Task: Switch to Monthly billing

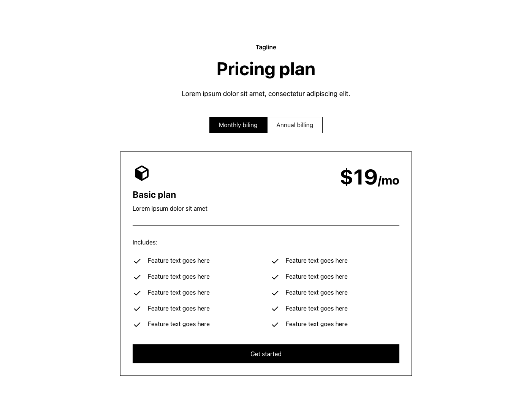Action: tap(238, 125)
